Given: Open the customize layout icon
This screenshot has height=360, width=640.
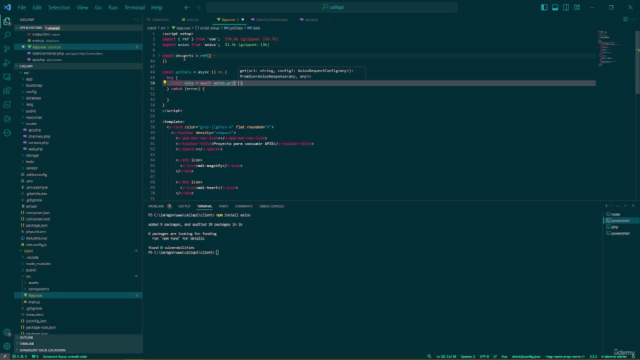Looking at the screenshot, I should (x=577, y=7).
